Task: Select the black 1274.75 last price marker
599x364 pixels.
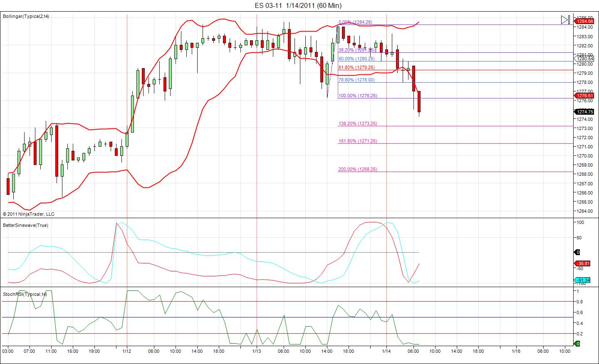Action: pyautogui.click(x=584, y=111)
